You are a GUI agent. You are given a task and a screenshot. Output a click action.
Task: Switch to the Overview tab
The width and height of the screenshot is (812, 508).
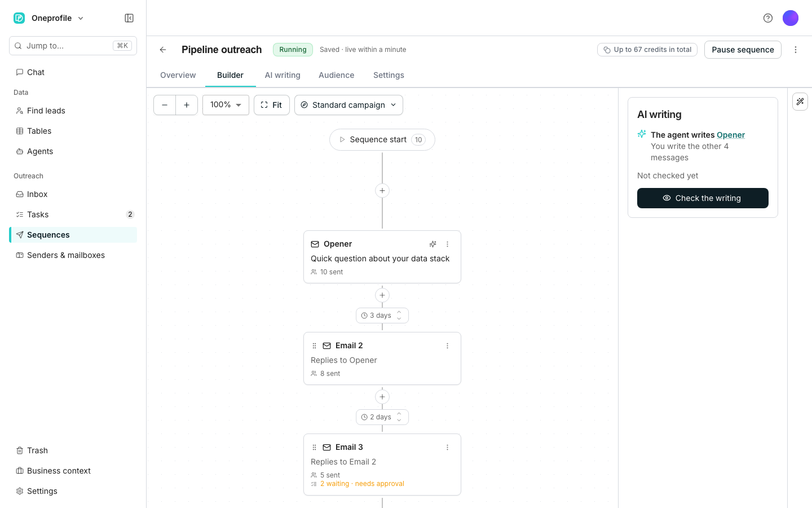pos(178,75)
